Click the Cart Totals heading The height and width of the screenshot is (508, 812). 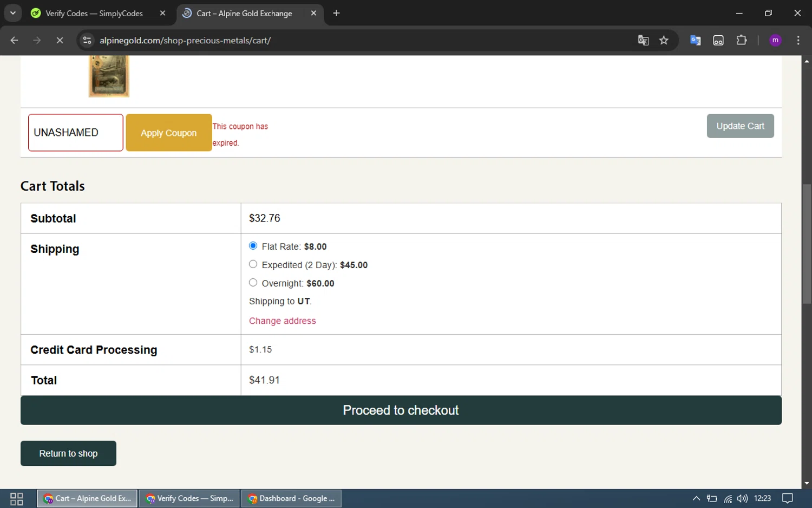[53, 186]
